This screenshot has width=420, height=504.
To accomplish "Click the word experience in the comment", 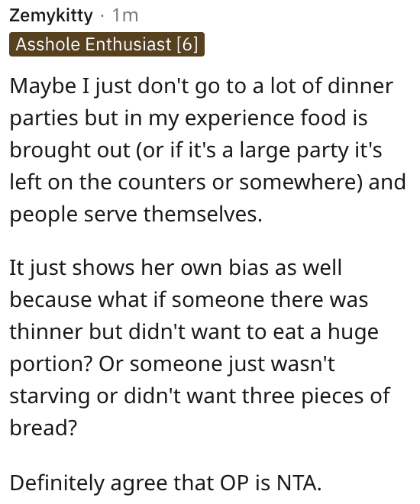I will 240,118.
